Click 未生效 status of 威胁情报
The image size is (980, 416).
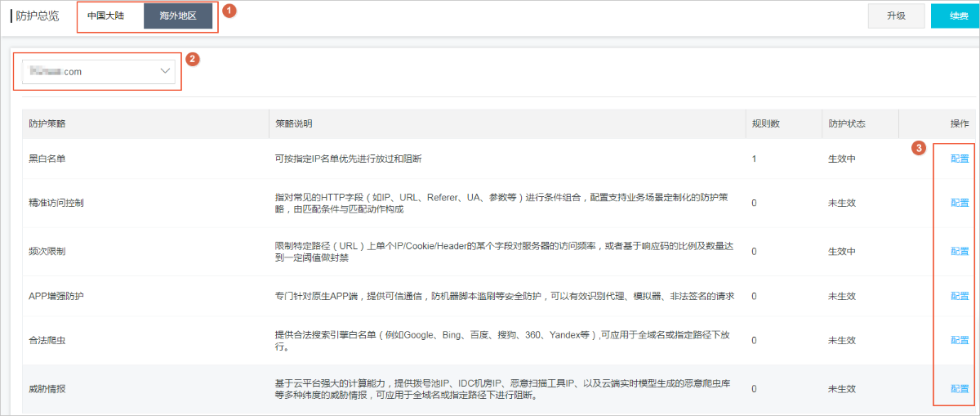click(x=841, y=389)
